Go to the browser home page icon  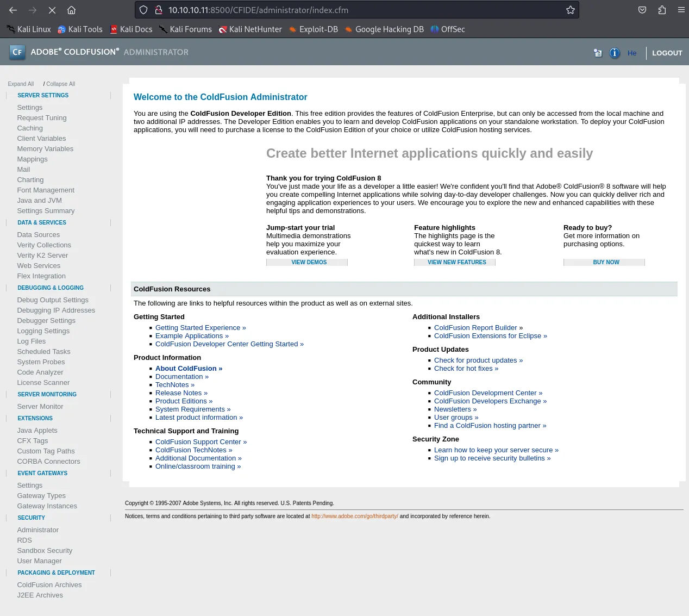(71, 10)
